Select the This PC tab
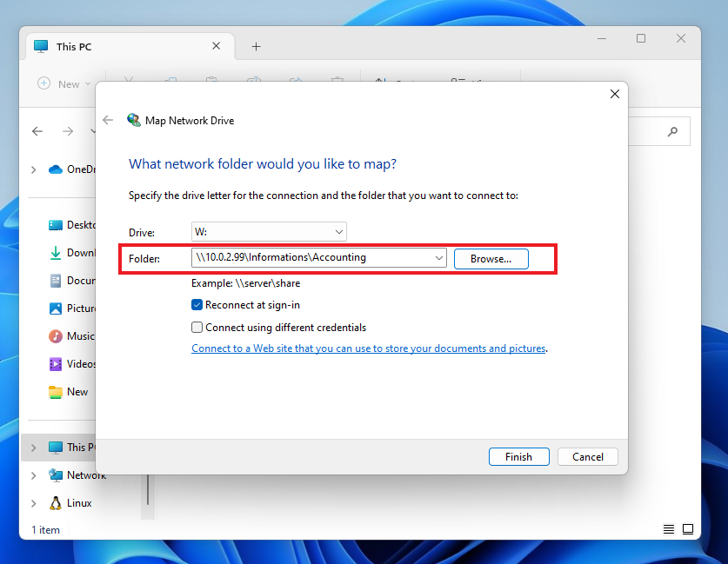 pos(74,47)
